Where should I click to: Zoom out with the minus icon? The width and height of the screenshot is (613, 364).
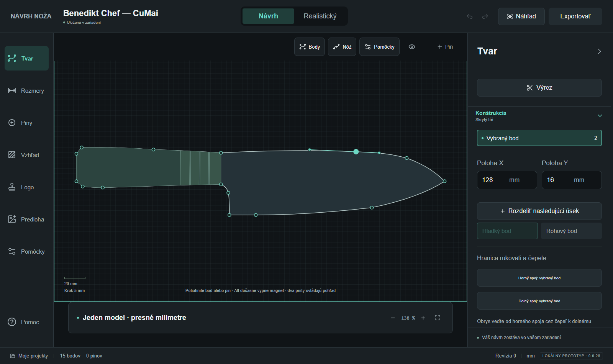click(x=393, y=318)
